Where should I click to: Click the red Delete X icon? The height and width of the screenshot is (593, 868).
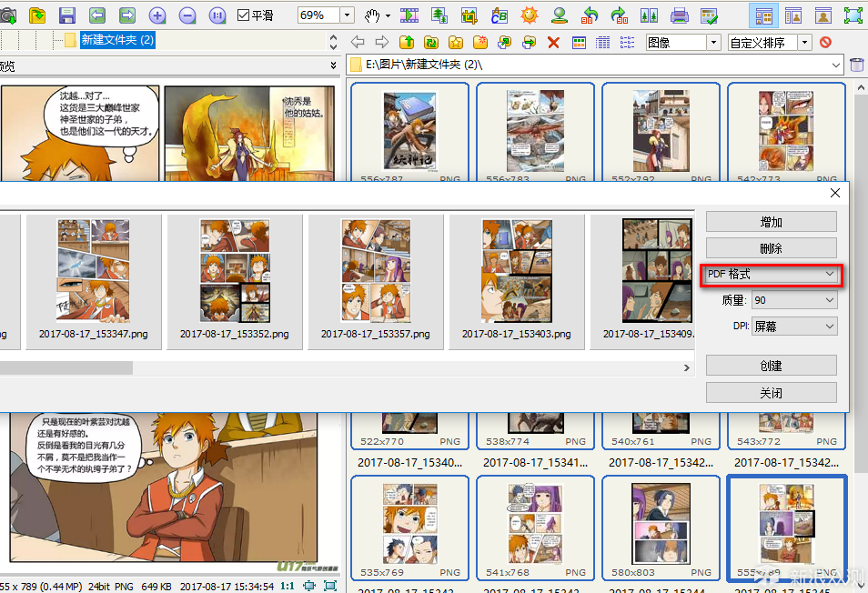[x=553, y=42]
